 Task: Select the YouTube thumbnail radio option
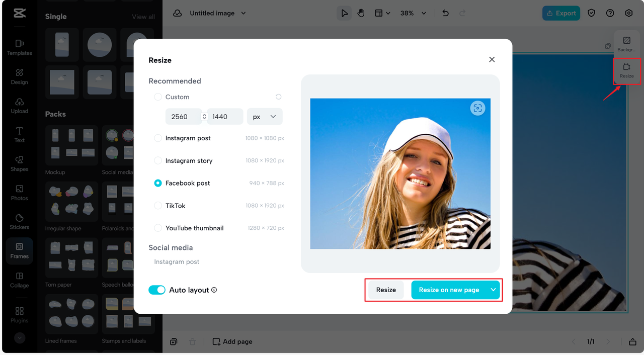tap(158, 228)
